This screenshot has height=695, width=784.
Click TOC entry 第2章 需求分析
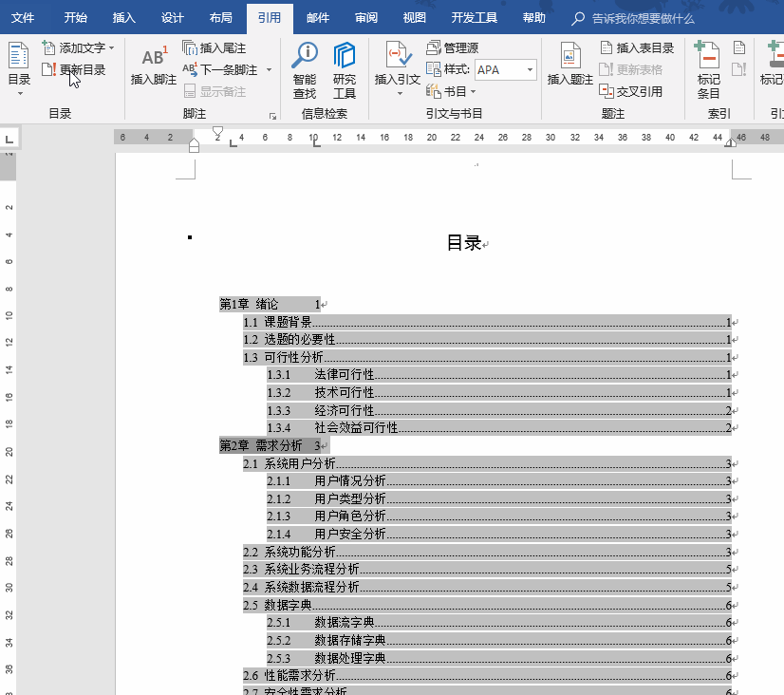270,445
